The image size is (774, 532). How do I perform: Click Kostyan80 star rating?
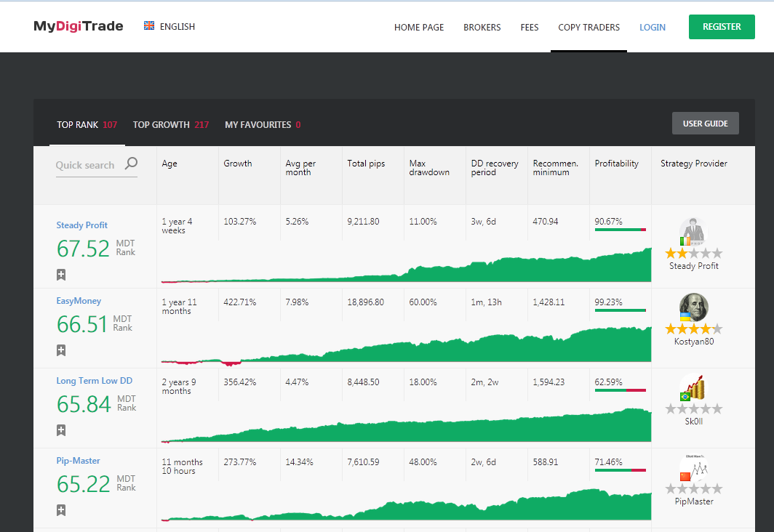pyautogui.click(x=693, y=329)
